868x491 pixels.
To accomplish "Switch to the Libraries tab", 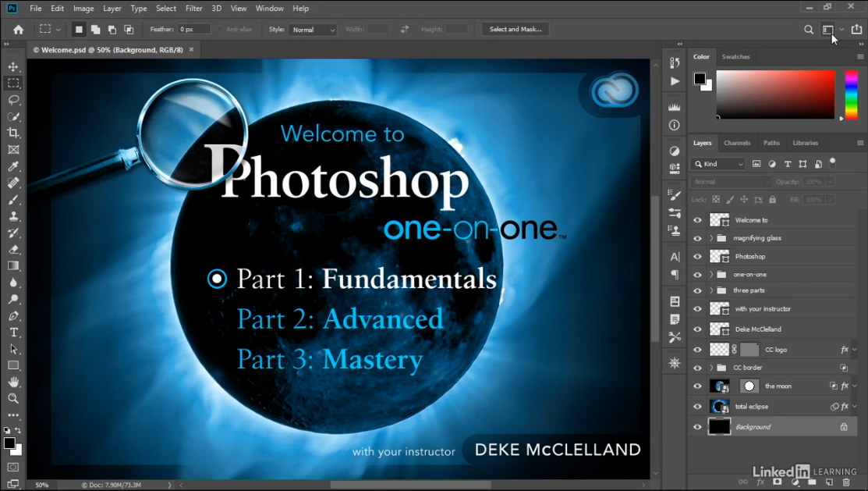I will 805,143.
